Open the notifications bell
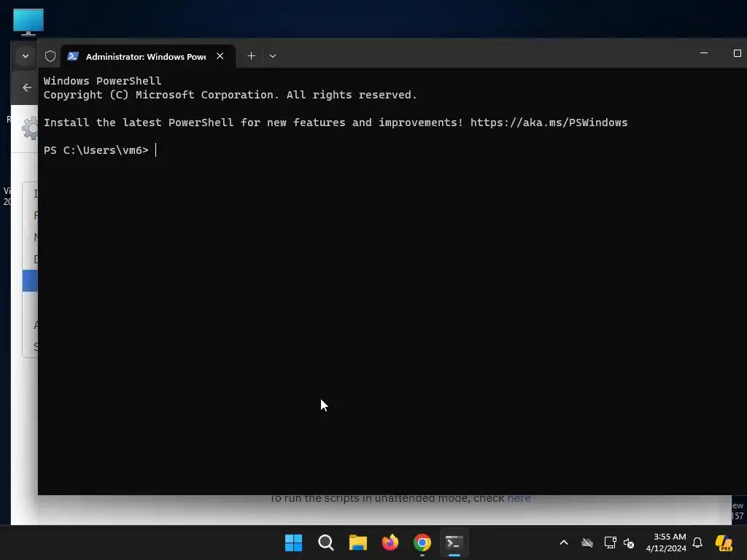This screenshot has width=747, height=560. pos(697,542)
